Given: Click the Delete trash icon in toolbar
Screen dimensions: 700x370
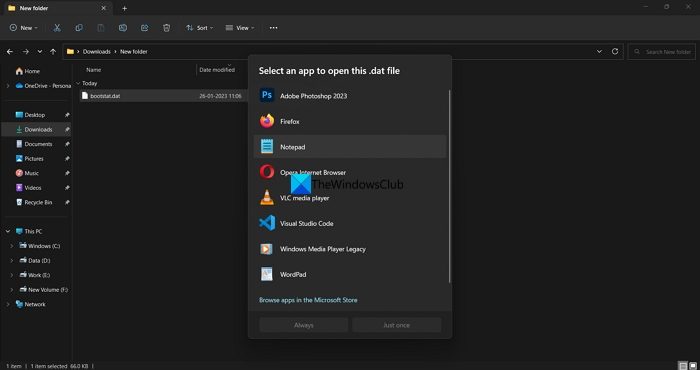Looking at the screenshot, I should coord(167,28).
